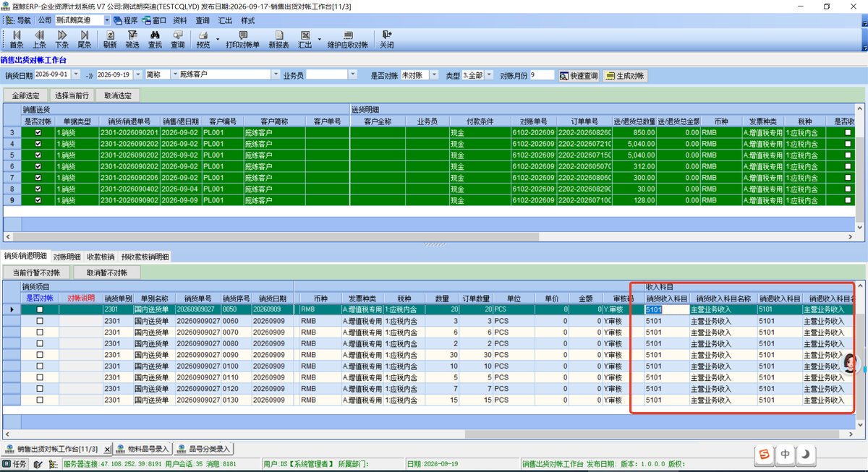
Task: Click the 生成对帐 button
Action: [x=625, y=75]
